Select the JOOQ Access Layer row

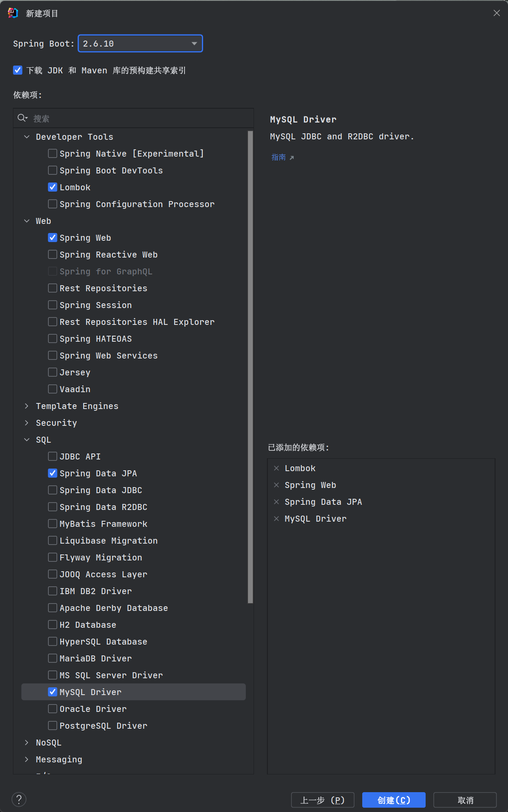(133, 574)
